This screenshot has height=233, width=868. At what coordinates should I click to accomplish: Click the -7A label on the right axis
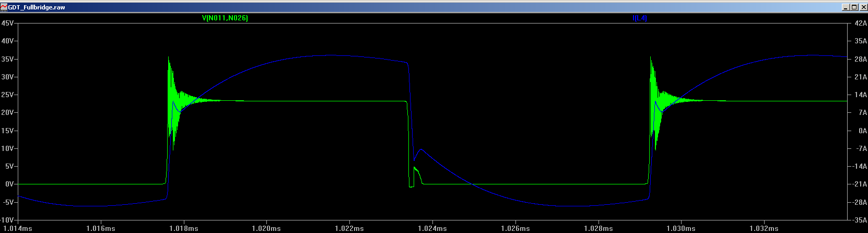[861, 148]
